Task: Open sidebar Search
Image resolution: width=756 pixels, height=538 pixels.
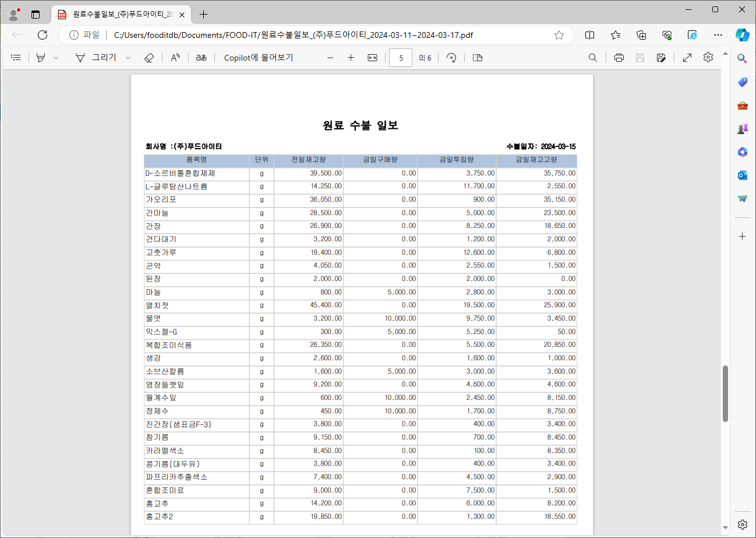Action: tap(742, 58)
